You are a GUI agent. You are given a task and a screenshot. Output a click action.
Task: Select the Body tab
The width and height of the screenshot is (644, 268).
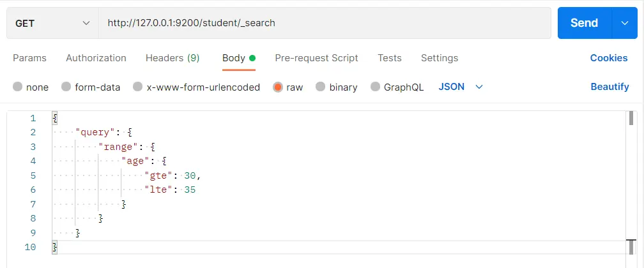click(x=234, y=58)
